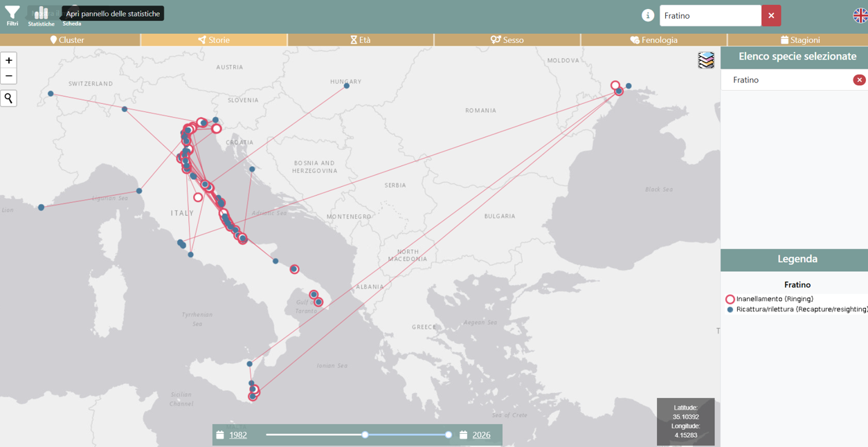The height and width of the screenshot is (447, 868).
Task: Click the right handle of year slider
Action: [x=449, y=435]
